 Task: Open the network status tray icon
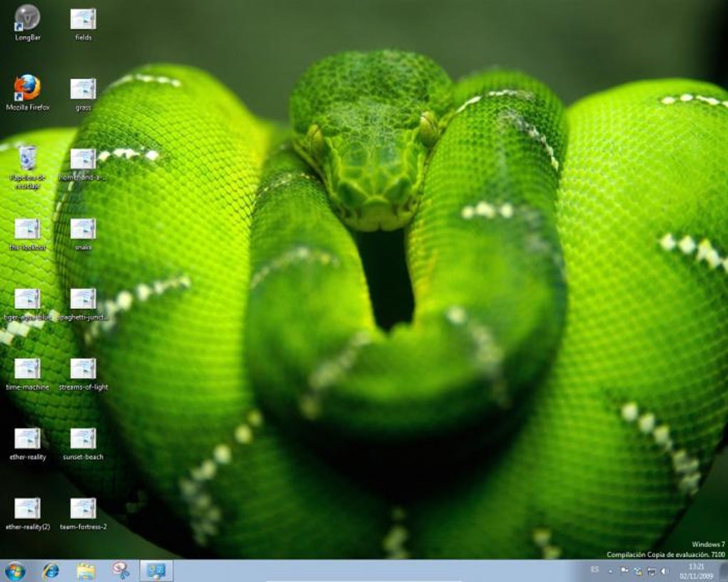[x=652, y=571]
